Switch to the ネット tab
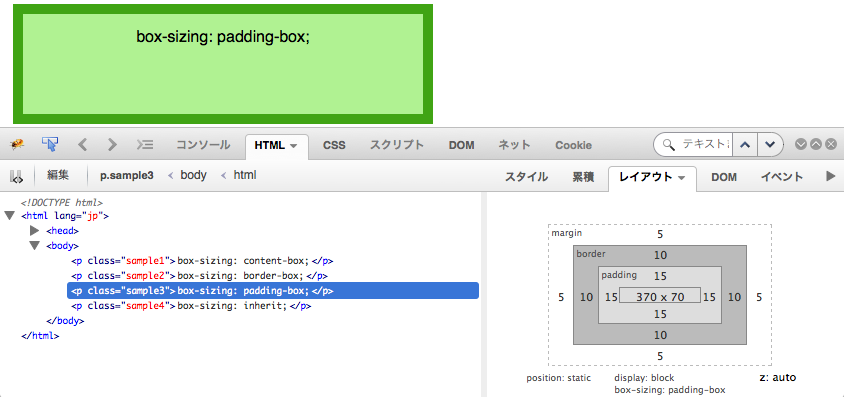Viewport: 844px width, 397px height. click(514, 145)
